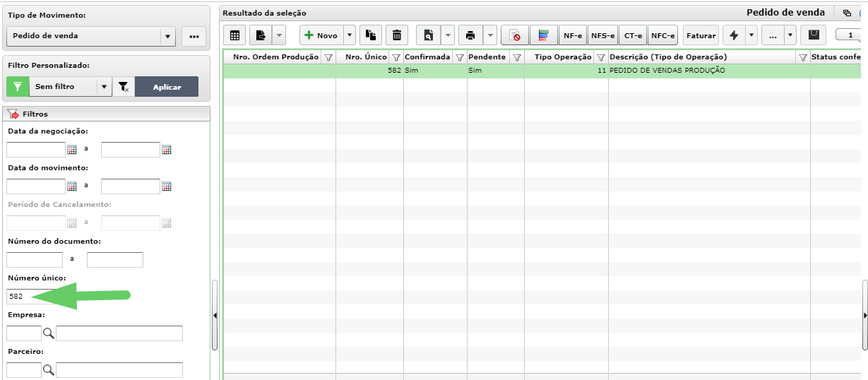Click the NFC-e button
Screen dimensions: 868x380
pyautogui.click(x=662, y=35)
